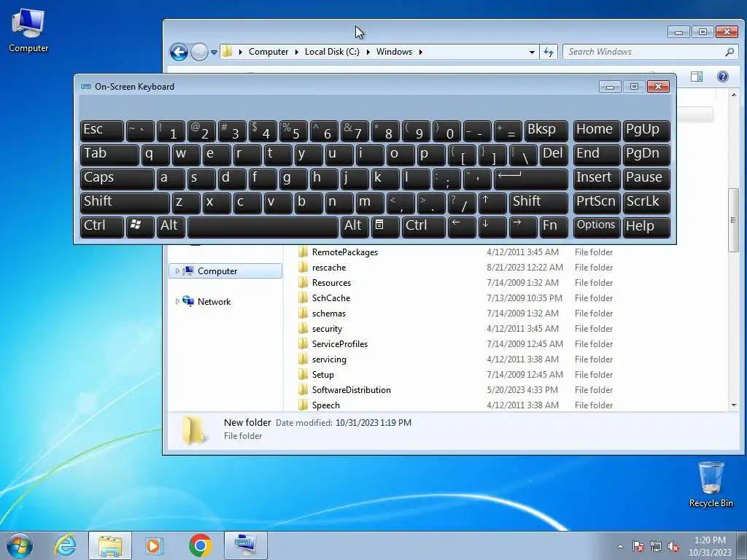Open the Recycle Bin on desktop
The height and width of the screenshot is (560, 747).
[711, 484]
